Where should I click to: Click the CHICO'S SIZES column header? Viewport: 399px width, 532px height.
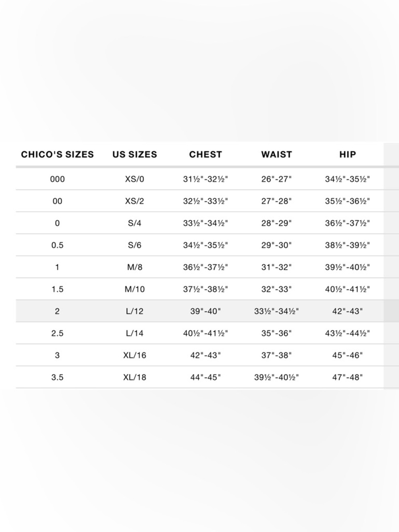pyautogui.click(x=57, y=154)
